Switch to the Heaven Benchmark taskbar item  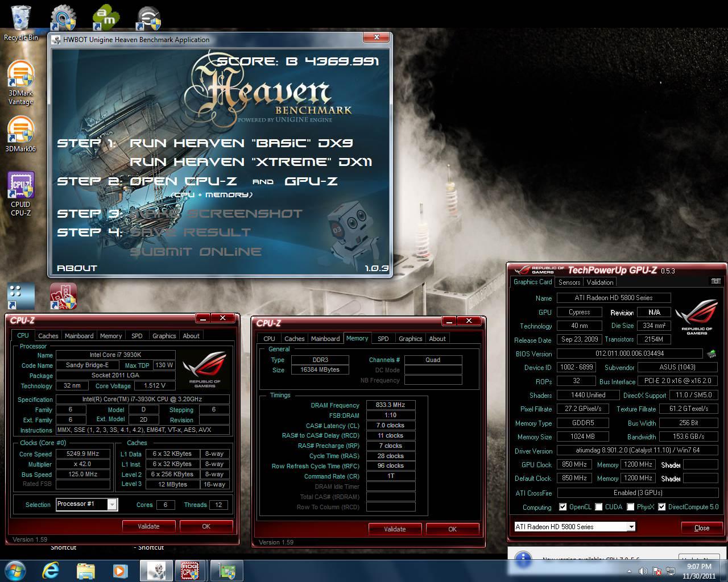tap(156, 571)
